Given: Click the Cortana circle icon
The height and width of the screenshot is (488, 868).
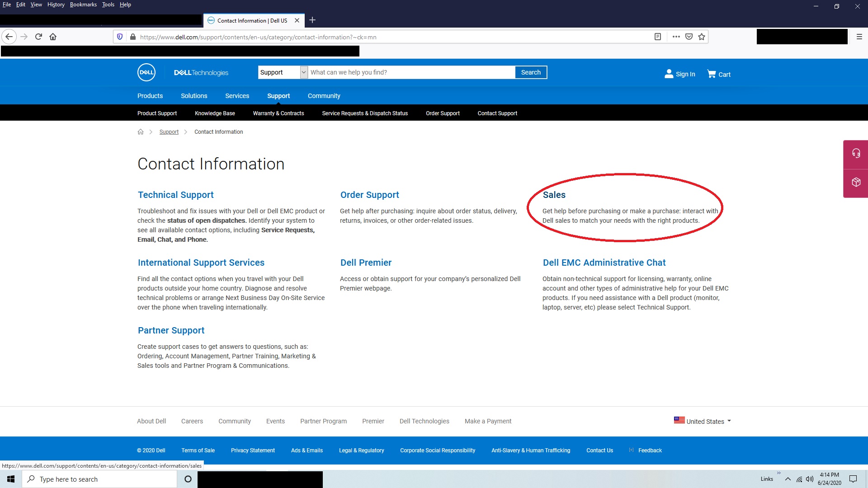Looking at the screenshot, I should click(x=188, y=479).
